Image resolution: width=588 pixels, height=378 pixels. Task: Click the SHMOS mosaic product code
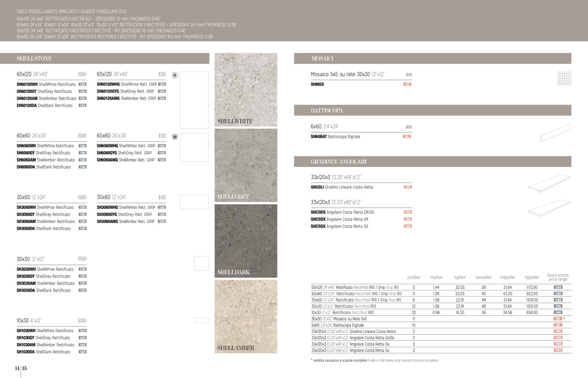(317, 85)
